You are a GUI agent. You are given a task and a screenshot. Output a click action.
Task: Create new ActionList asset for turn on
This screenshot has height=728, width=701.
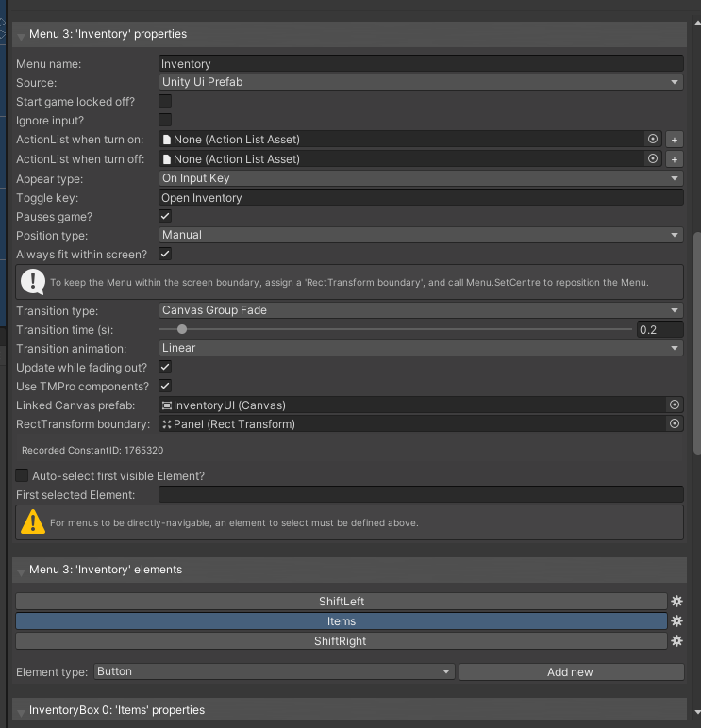(675, 140)
